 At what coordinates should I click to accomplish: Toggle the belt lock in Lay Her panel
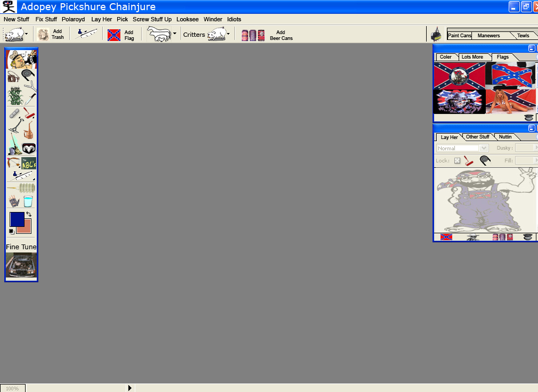(485, 160)
